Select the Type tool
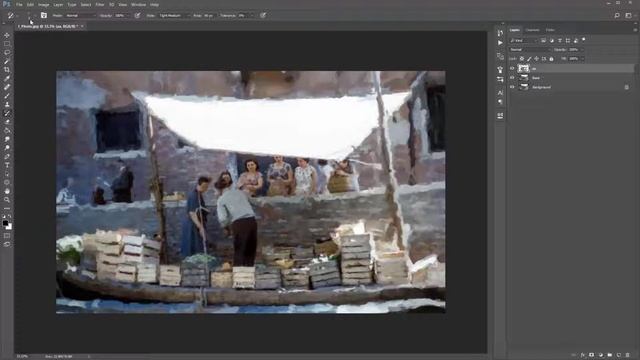The width and height of the screenshot is (640, 360). click(x=7, y=165)
